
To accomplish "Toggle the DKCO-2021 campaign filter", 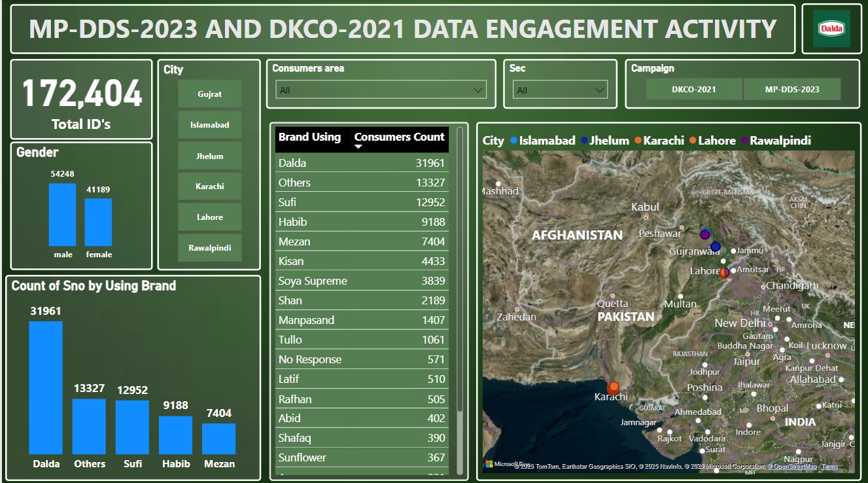I will pyautogui.click(x=693, y=89).
